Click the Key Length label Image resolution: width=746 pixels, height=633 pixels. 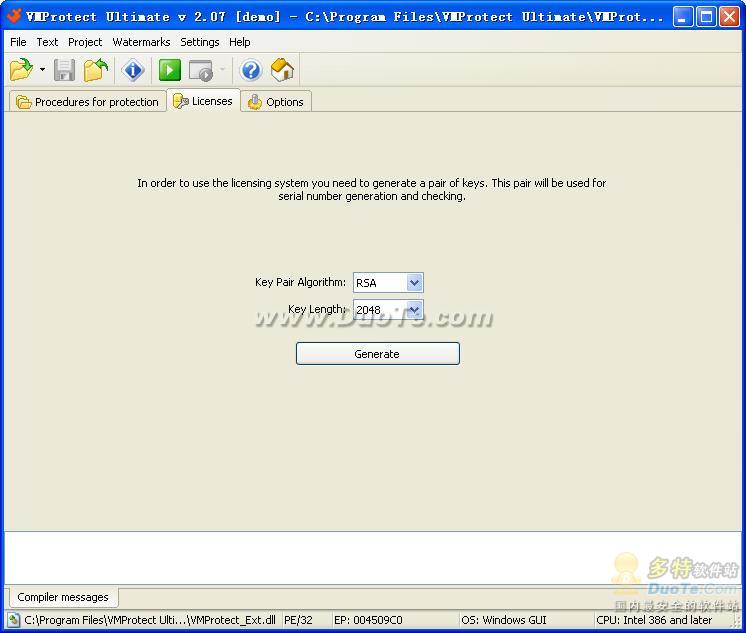[317, 309]
